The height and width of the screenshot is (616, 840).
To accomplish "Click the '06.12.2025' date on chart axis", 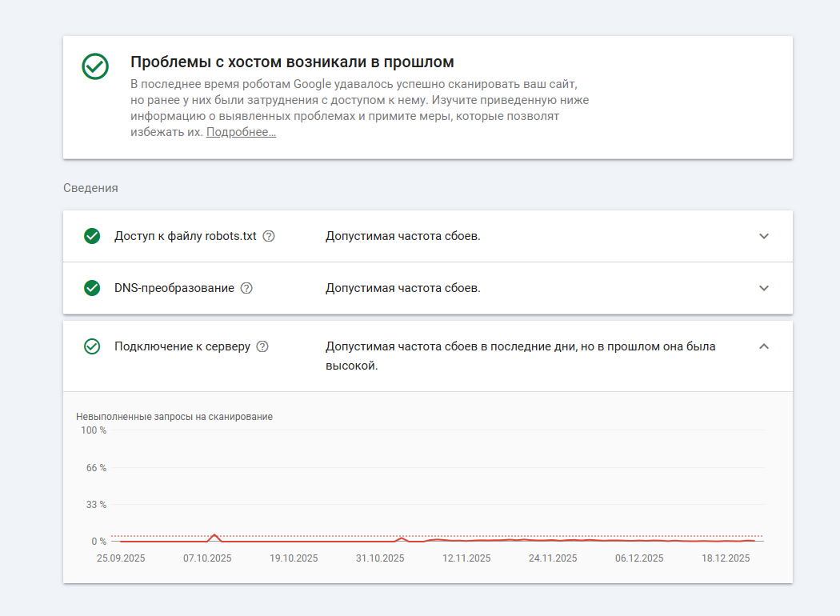I will point(639,558).
